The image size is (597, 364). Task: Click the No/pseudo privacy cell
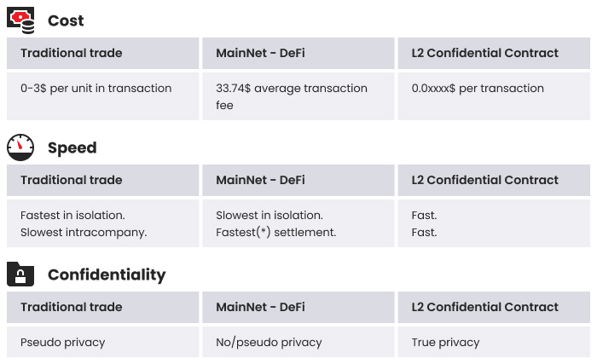[x=298, y=342]
